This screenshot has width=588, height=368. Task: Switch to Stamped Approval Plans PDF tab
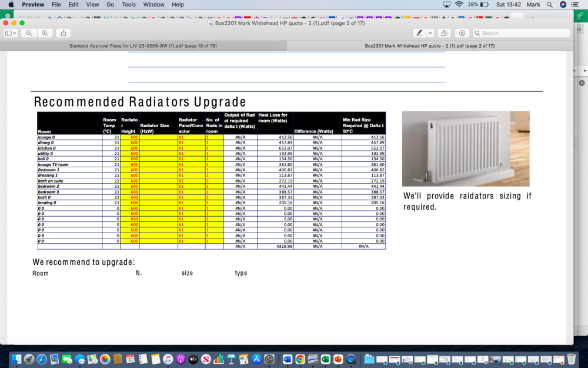point(143,46)
